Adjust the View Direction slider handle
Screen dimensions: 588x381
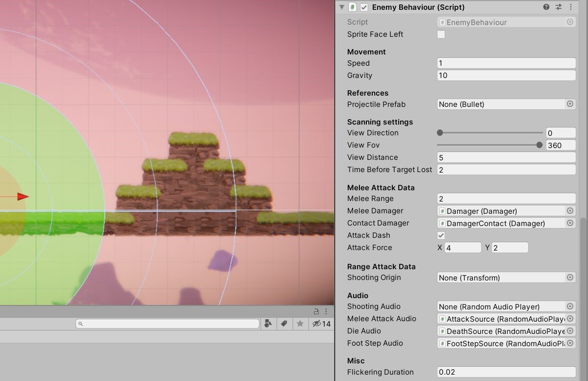pos(440,133)
